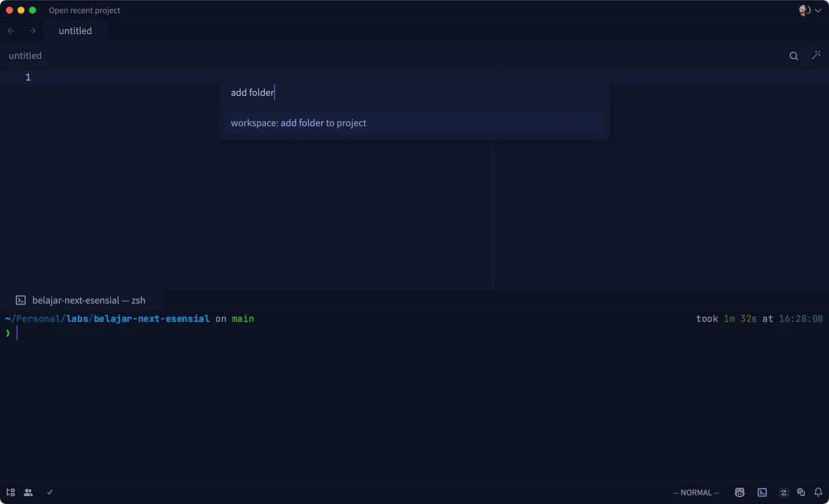Select the belajar-next-esensial zsh terminal tab

[88, 300]
